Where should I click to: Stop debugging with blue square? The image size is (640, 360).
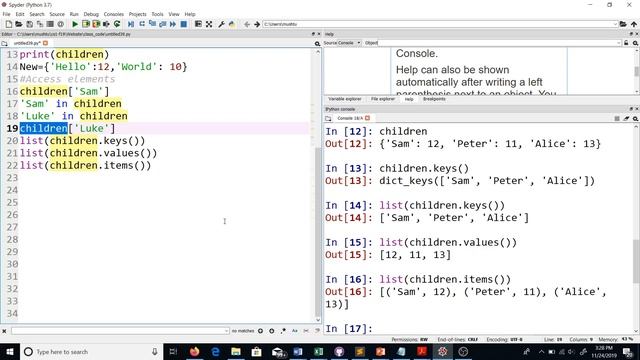(x=184, y=24)
